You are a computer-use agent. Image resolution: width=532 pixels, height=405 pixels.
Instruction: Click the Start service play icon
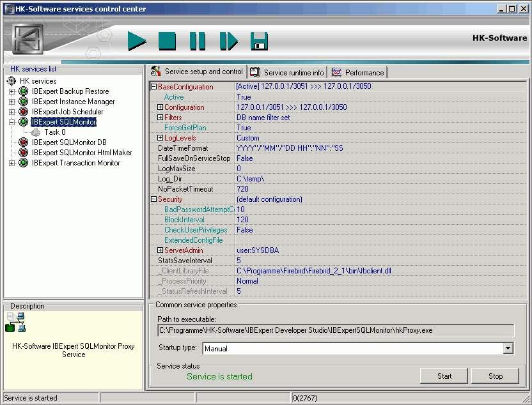coord(137,41)
